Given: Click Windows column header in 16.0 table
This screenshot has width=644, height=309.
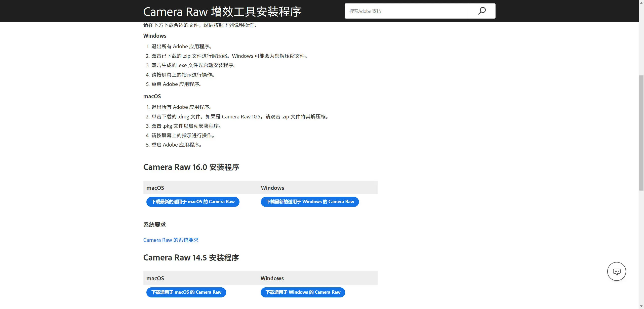Looking at the screenshot, I should 272,188.
